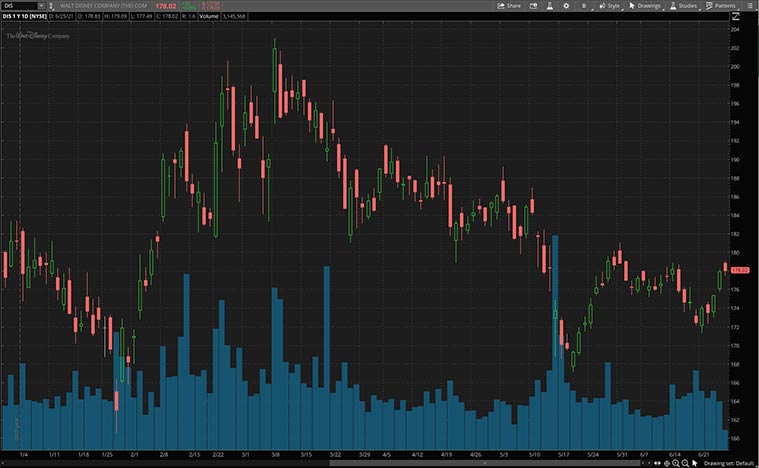Click the Share button in toolbar
This screenshot has height=468, width=759.
point(509,5)
